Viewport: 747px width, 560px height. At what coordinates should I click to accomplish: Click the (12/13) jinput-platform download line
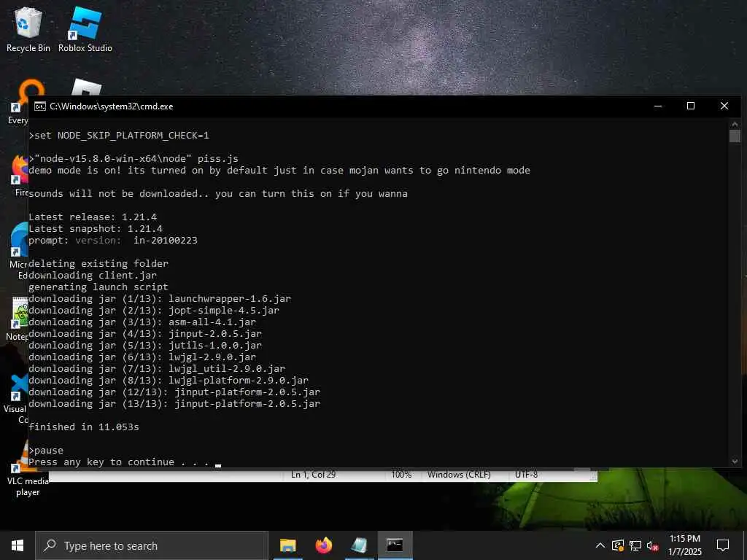click(174, 392)
